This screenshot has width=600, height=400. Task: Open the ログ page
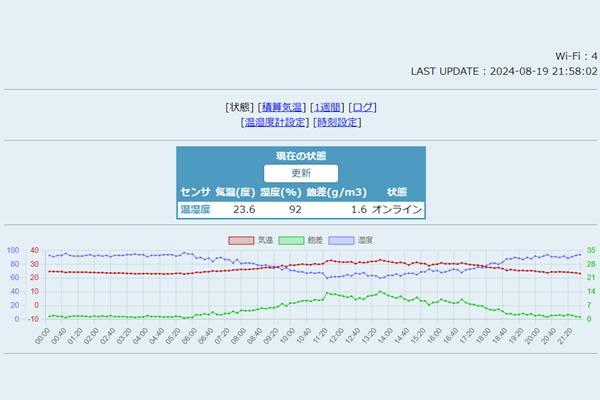pyautogui.click(x=362, y=107)
